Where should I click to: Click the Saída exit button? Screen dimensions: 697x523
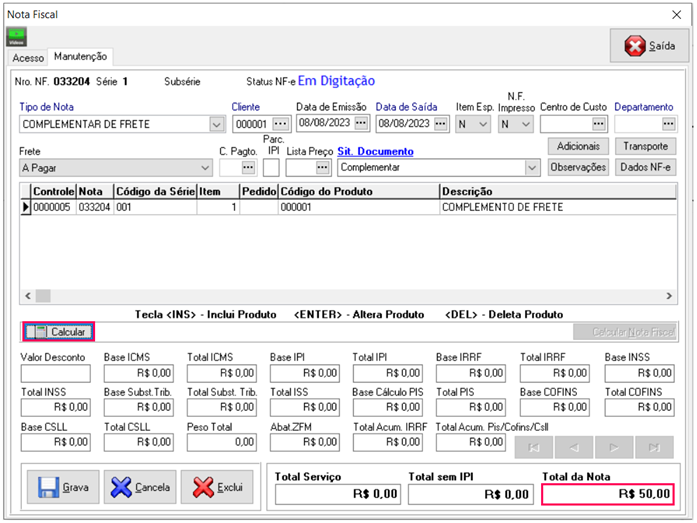point(650,46)
